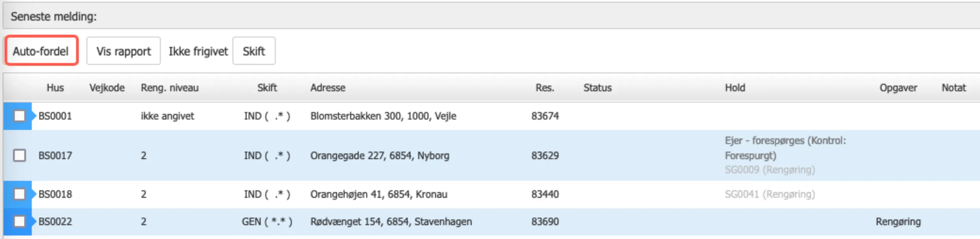Check the box next to BS0018
The height and width of the screenshot is (239, 980).
tap(19, 194)
